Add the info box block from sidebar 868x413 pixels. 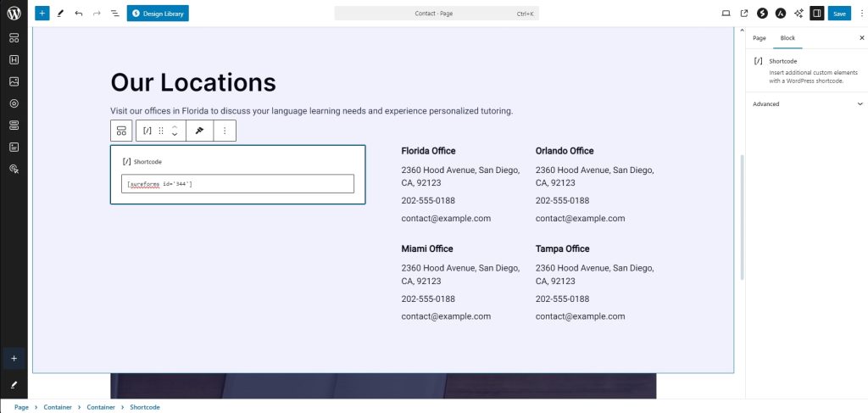[14, 148]
